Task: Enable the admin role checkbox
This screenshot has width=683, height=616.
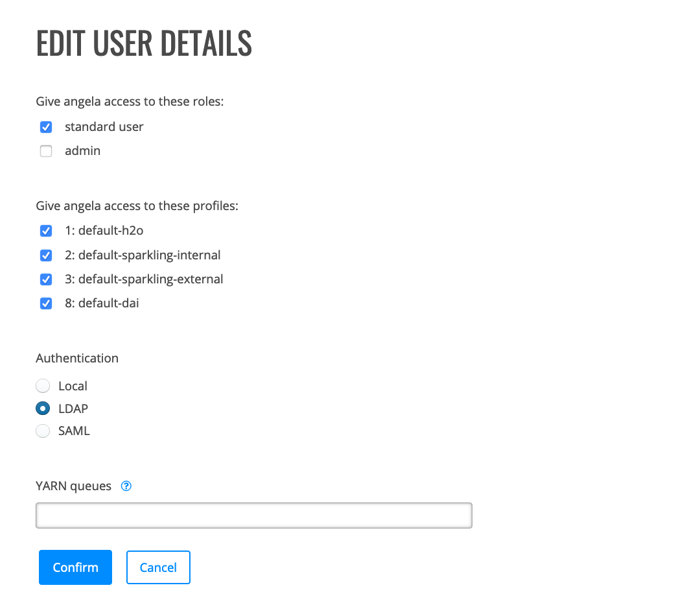Action: (46, 151)
